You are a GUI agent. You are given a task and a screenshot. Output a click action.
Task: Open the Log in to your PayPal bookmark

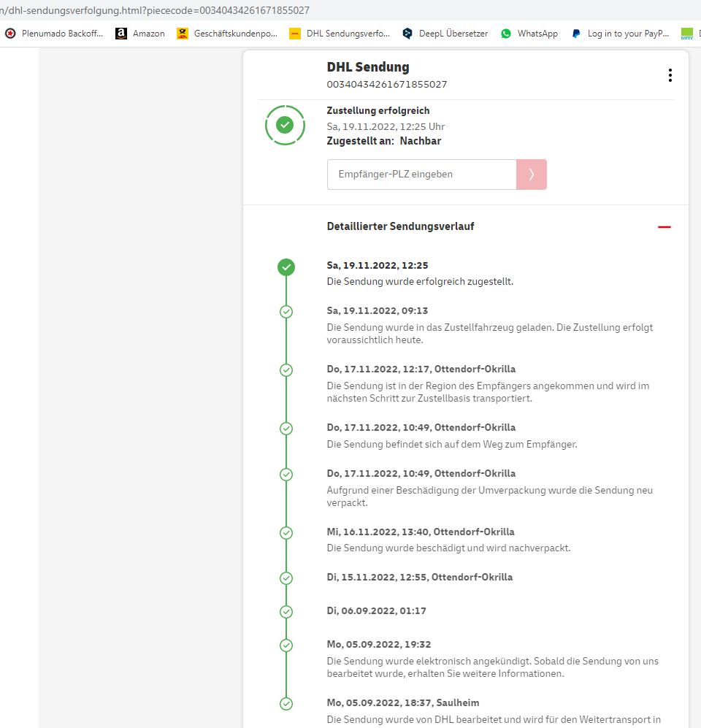pos(620,34)
